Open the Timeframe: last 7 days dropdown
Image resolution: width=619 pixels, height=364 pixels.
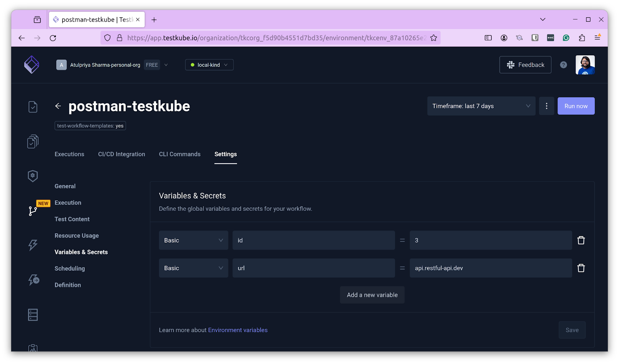(481, 106)
